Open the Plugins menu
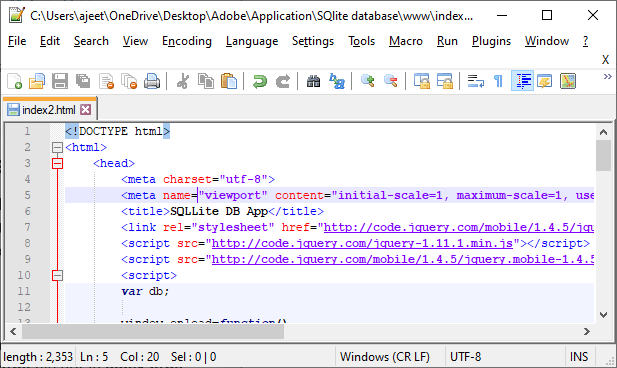Image resolution: width=617 pixels, height=368 pixels. 491,41
